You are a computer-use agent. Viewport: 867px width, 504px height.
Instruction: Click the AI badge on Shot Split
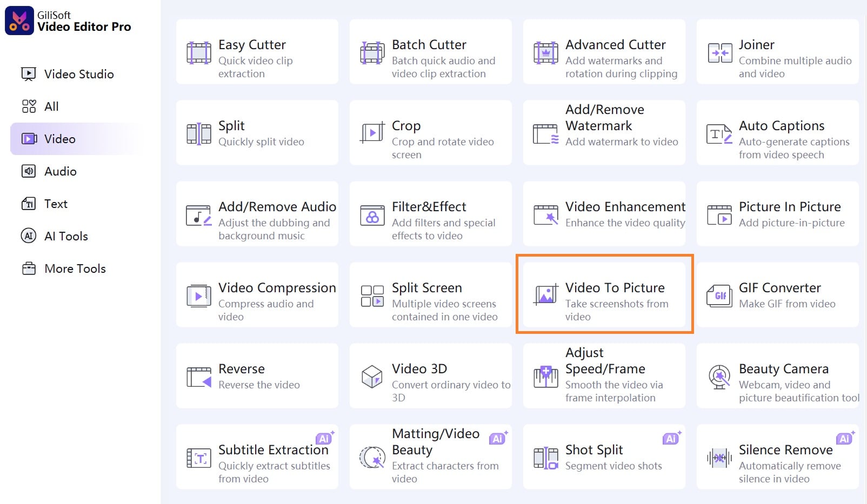672,438
